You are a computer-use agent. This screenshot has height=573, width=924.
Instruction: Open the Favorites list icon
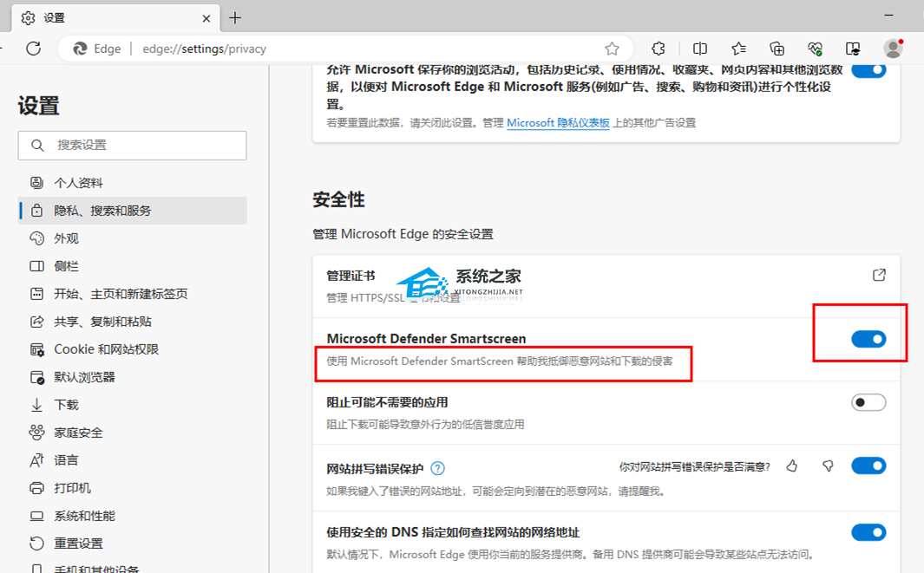pyautogui.click(x=738, y=49)
